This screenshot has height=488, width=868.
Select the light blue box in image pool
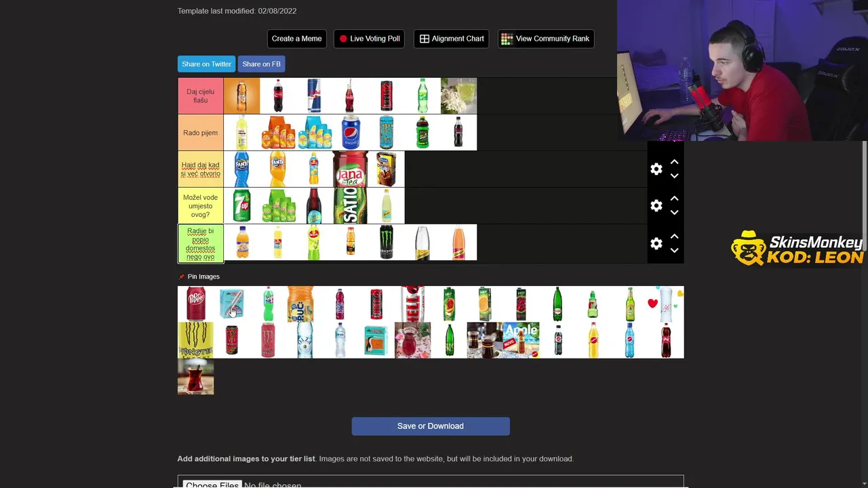pyautogui.click(x=231, y=304)
